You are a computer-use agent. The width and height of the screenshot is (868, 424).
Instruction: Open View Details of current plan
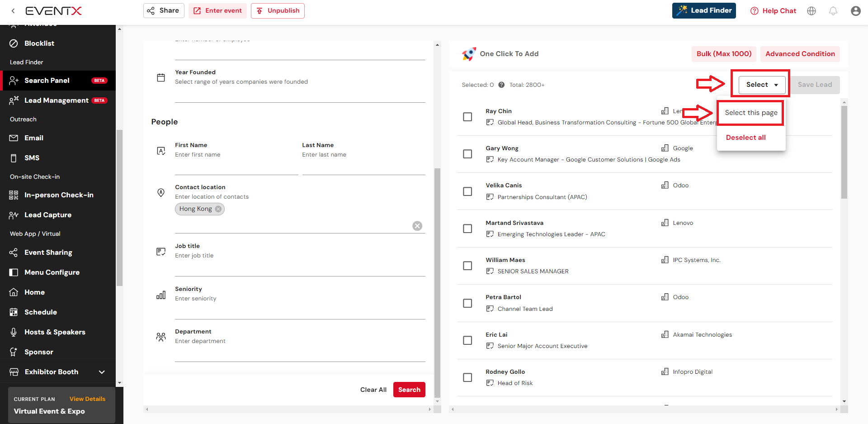coord(87,399)
